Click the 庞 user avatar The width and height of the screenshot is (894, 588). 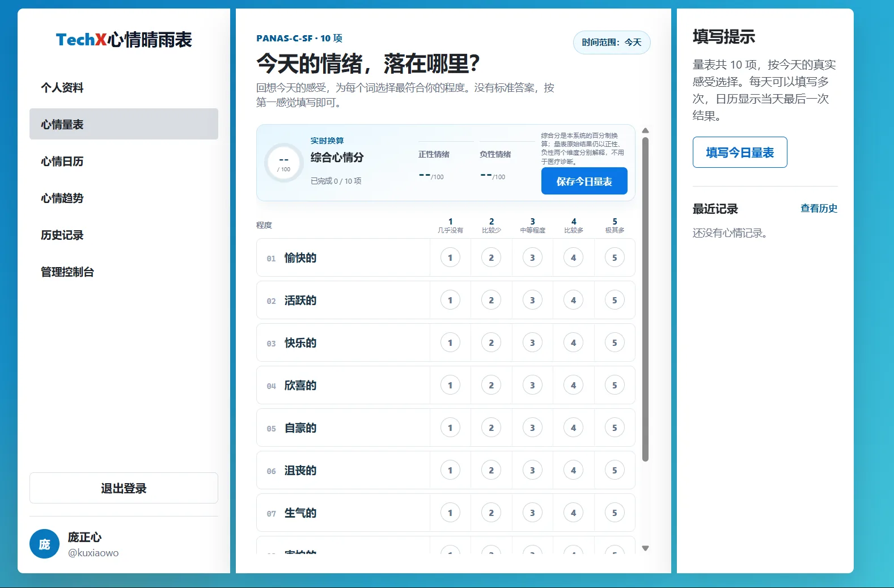point(44,544)
